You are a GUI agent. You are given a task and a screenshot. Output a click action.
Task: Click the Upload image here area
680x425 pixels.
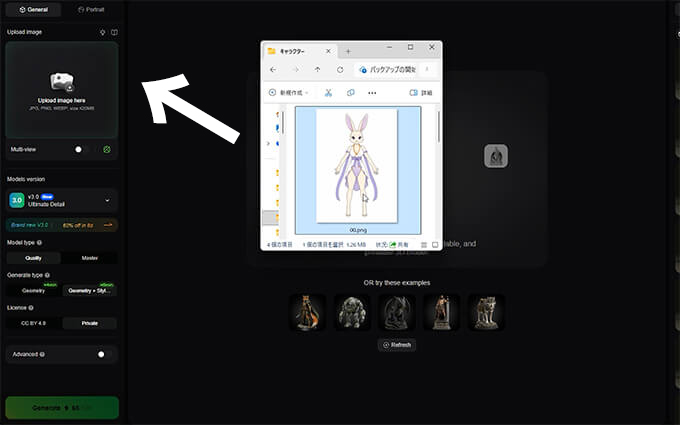62,90
